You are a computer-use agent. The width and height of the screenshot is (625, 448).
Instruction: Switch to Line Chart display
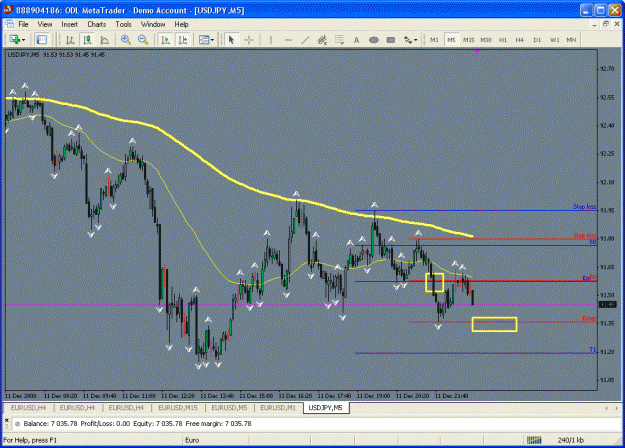click(104, 39)
